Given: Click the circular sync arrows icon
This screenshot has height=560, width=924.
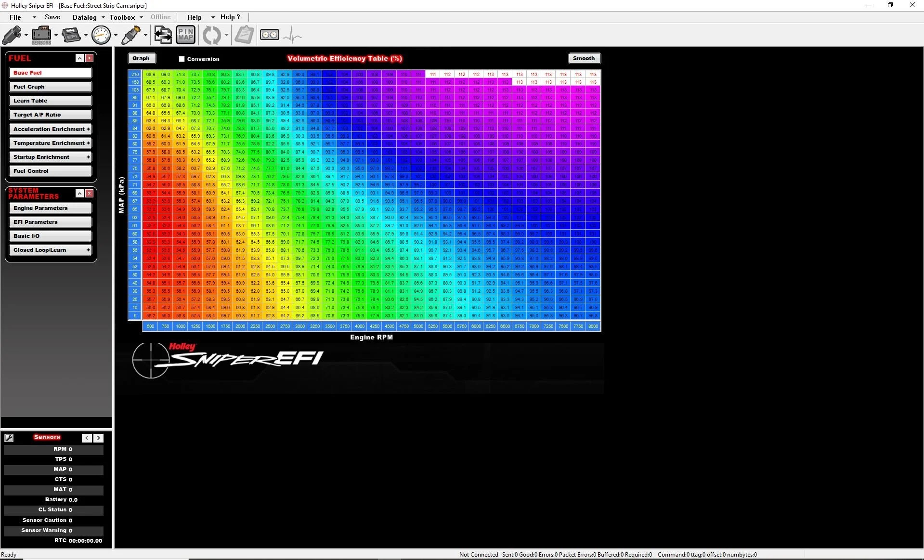Looking at the screenshot, I should [x=211, y=35].
